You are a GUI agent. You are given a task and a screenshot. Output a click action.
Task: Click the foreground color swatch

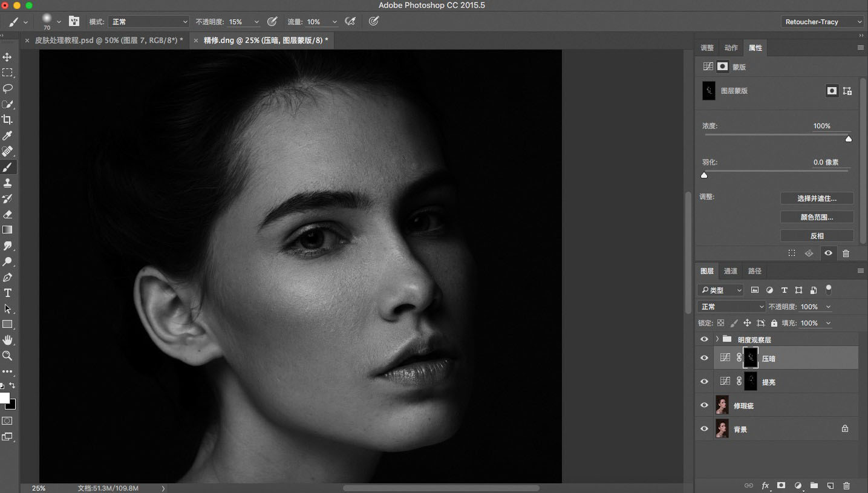click(x=5, y=397)
